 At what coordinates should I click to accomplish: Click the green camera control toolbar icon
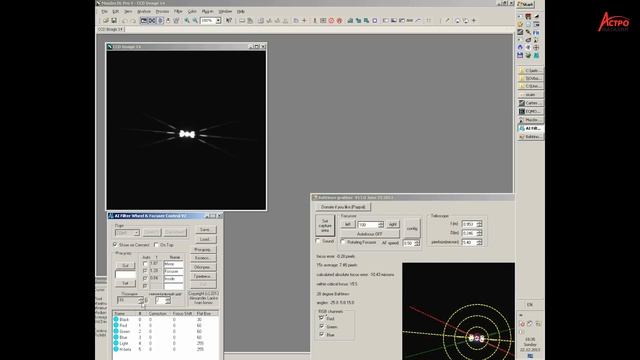(350, 20)
